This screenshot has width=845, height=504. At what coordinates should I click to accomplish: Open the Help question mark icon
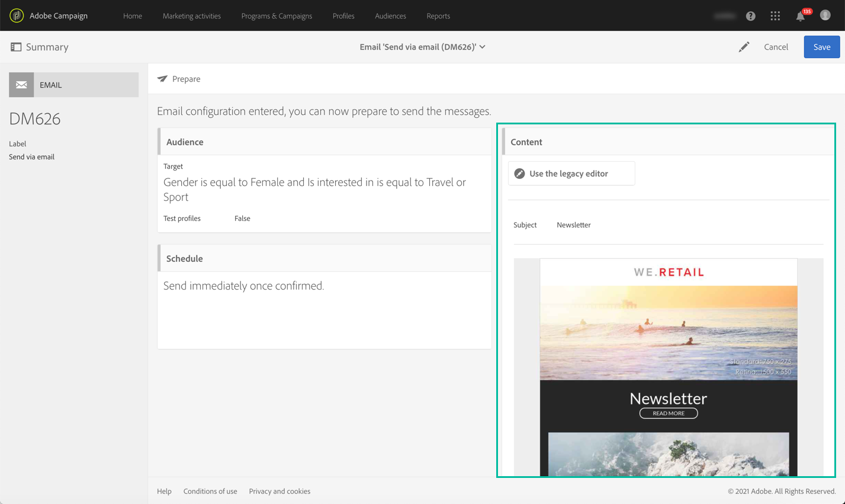751,16
